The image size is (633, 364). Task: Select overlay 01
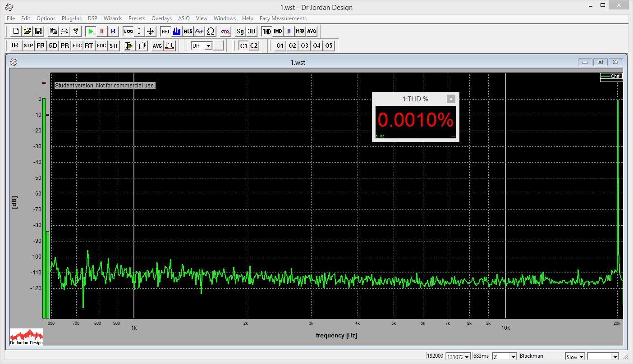(280, 45)
